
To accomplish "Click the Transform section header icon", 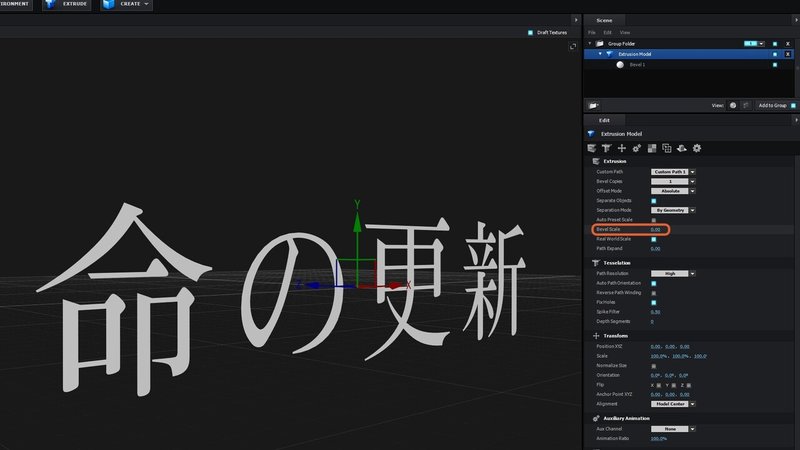I will tap(595, 336).
